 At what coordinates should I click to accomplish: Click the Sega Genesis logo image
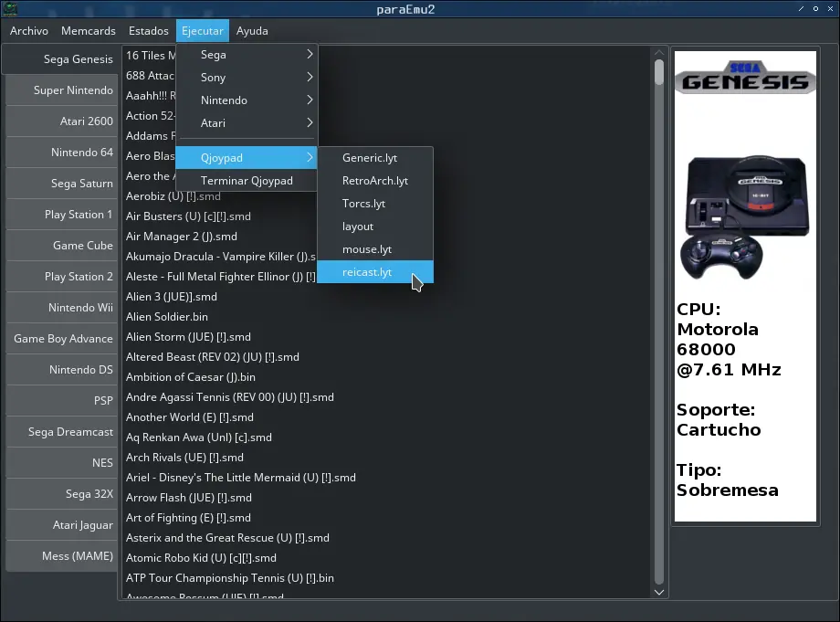(745, 78)
